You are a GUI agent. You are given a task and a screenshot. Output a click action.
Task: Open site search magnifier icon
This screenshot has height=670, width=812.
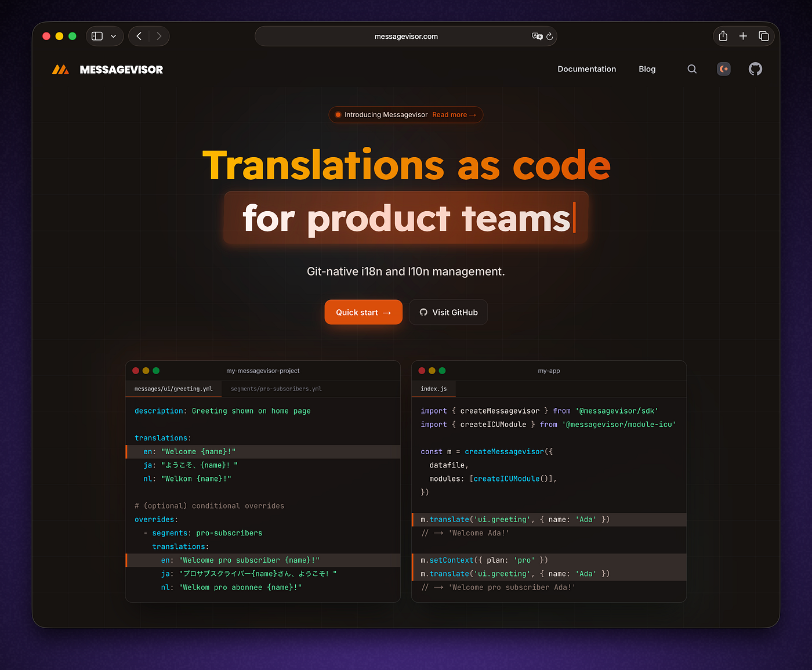click(x=692, y=69)
